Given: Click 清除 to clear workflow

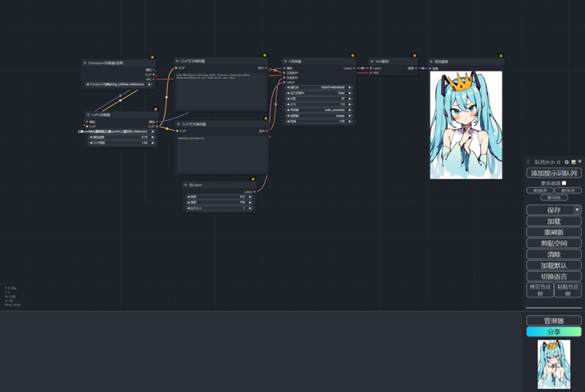Looking at the screenshot, I should coord(554,254).
